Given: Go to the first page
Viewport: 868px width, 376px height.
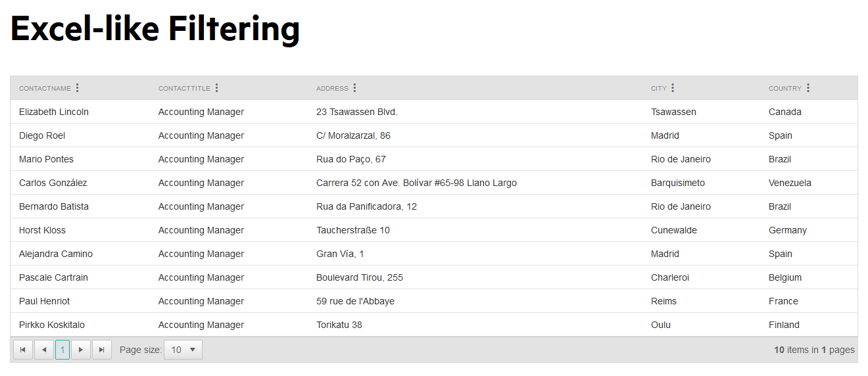Looking at the screenshot, I should click(x=23, y=350).
